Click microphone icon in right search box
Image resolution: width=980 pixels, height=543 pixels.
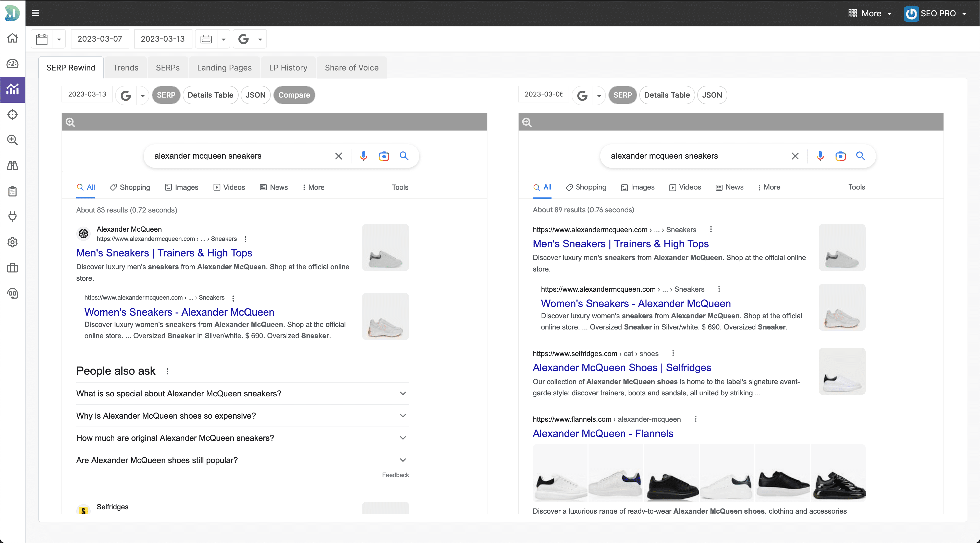pos(820,156)
